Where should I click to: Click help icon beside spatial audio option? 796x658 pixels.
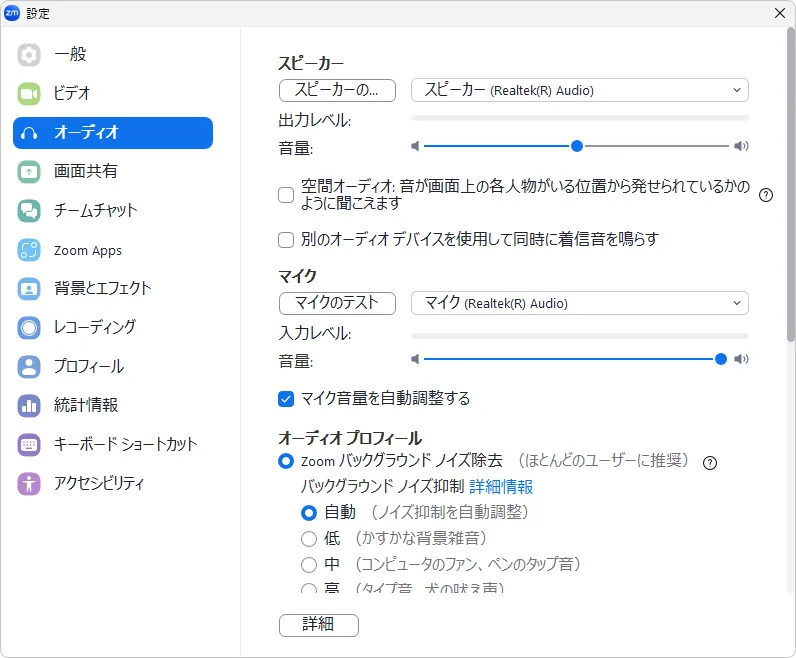(x=766, y=195)
